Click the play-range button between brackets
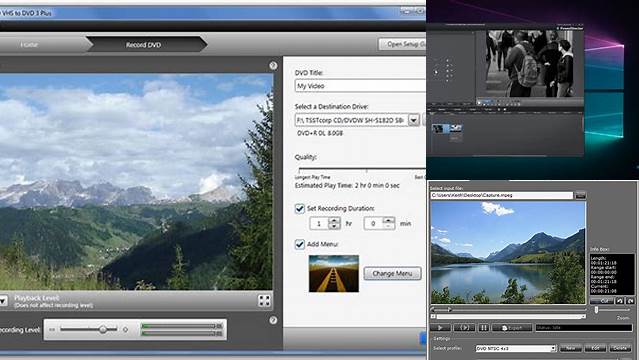This screenshot has width=639, height=360. [x=464, y=327]
